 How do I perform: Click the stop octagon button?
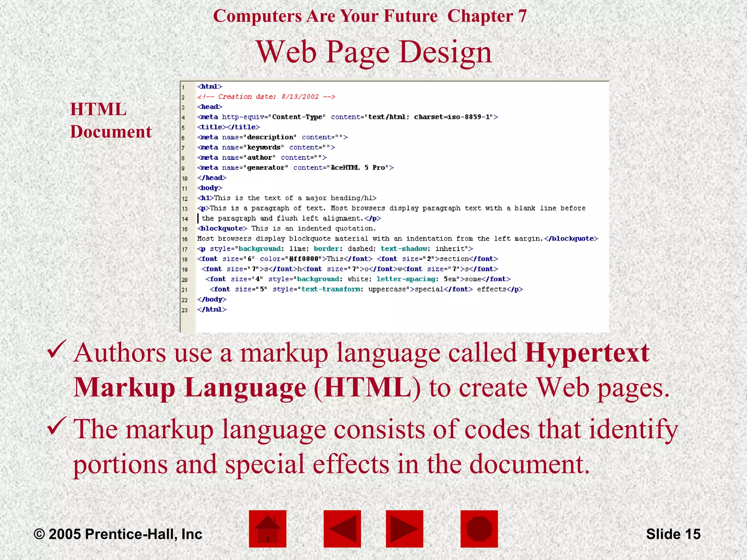click(x=479, y=529)
